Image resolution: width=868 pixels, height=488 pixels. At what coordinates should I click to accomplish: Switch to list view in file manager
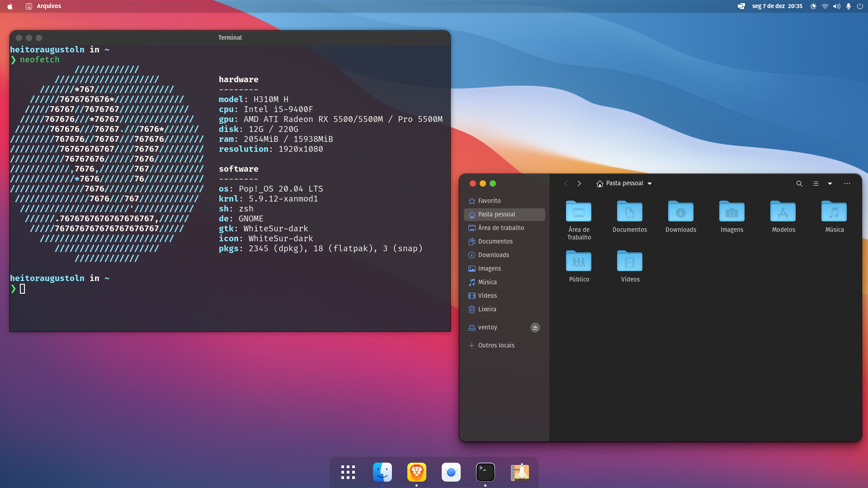[x=816, y=183]
